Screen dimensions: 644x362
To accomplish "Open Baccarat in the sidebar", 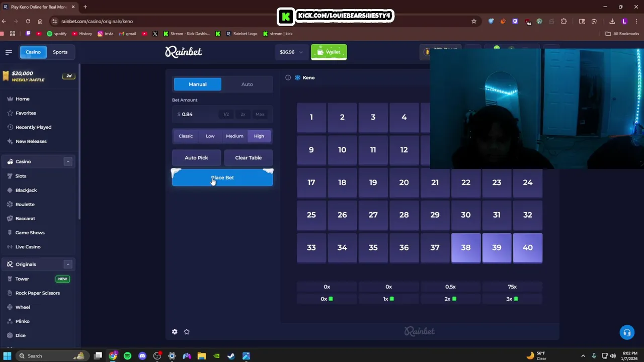I will (25, 218).
